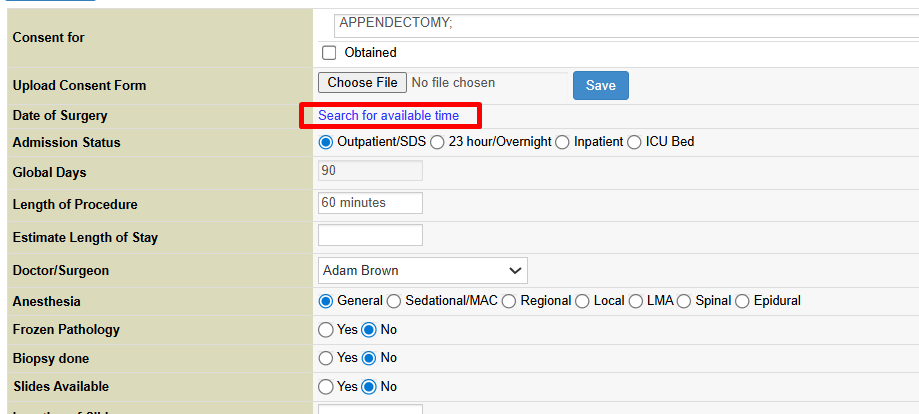Viewport: 919px width, 414px height.
Task: Open Search for available time link
Action: click(x=388, y=116)
